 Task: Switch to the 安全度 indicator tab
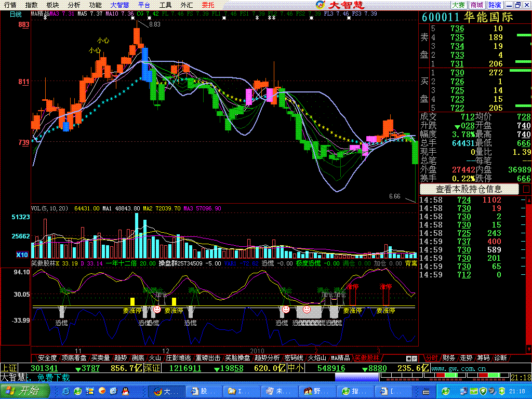tap(47, 358)
